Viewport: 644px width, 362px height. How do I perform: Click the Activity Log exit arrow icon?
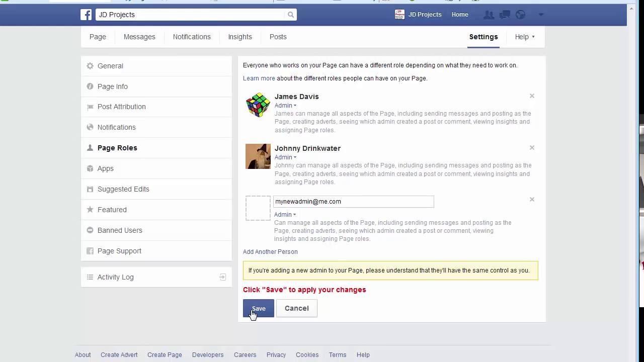click(223, 277)
